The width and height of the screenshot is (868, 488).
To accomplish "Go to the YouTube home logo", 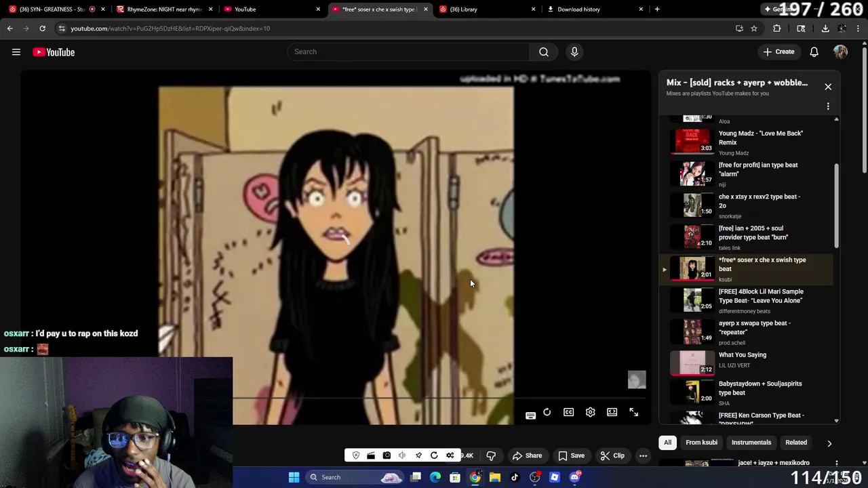I will pyautogui.click(x=54, y=52).
